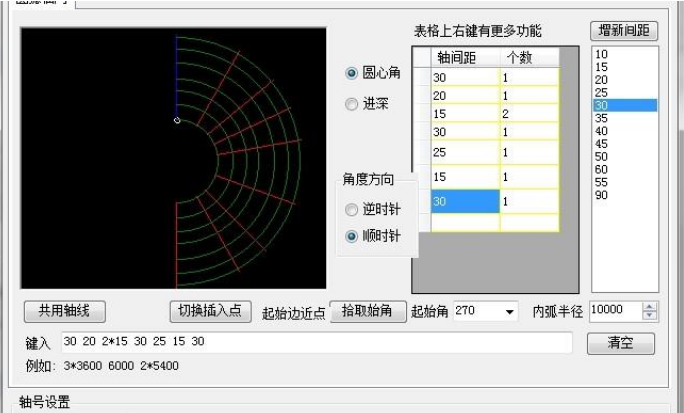
Task: Increase 内弧半径 with up spinner arrow
Action: (x=650, y=307)
